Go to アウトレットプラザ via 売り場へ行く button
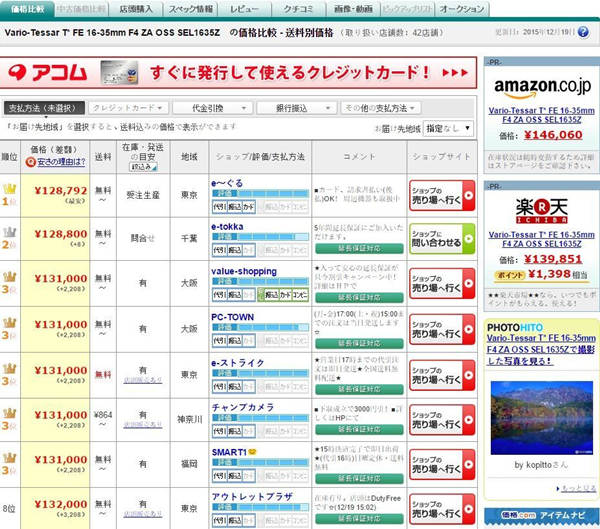The image size is (600, 529). 442,509
